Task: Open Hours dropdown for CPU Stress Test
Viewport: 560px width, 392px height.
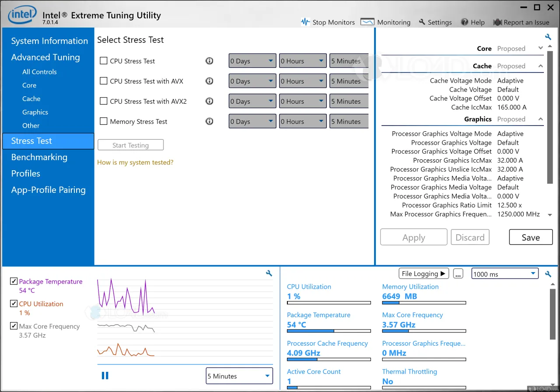Action: pos(303,61)
